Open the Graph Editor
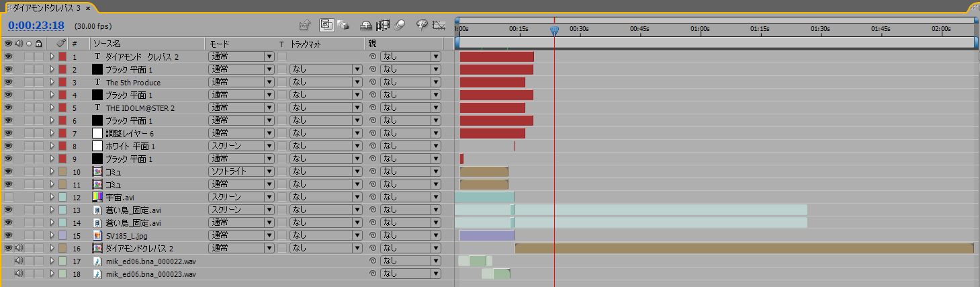 (439, 26)
